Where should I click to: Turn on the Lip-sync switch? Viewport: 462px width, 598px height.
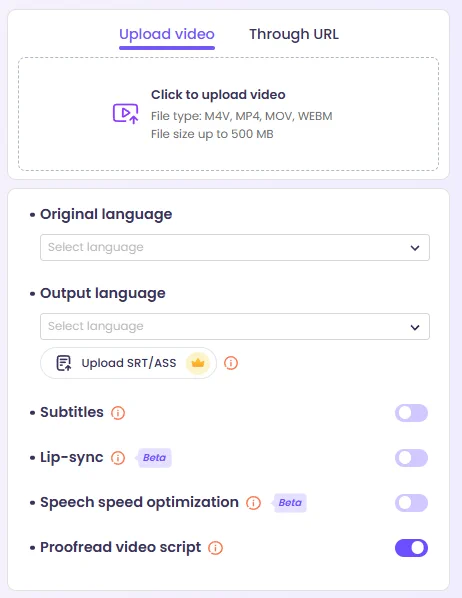[411, 458]
